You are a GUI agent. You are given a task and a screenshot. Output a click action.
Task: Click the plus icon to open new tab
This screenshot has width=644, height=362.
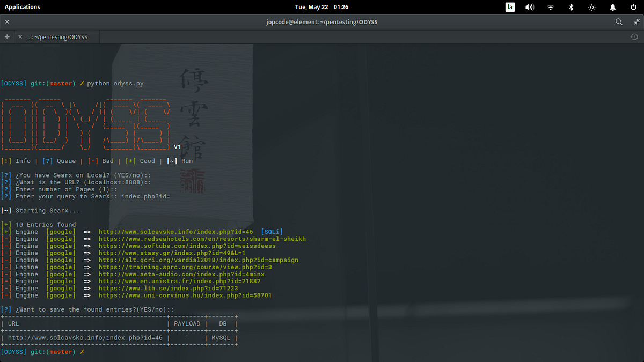pos(6,37)
